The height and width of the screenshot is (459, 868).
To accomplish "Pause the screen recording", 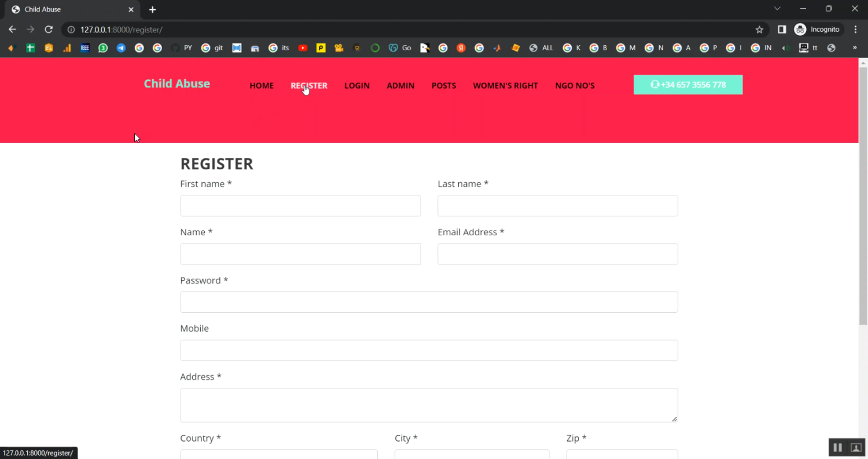I will point(837,447).
